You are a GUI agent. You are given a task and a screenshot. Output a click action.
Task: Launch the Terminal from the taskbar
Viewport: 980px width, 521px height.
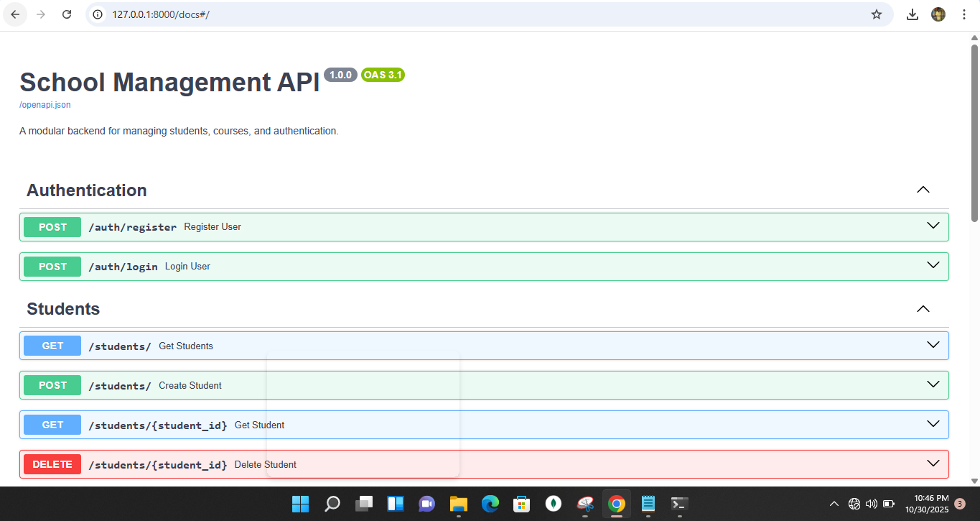tap(678, 504)
